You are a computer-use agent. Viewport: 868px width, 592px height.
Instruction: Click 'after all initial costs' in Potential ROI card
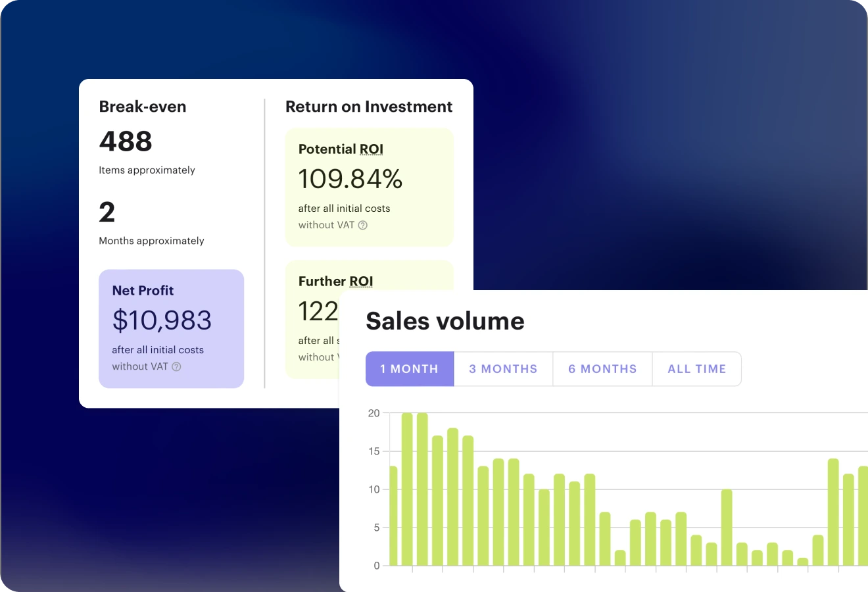pyautogui.click(x=344, y=209)
